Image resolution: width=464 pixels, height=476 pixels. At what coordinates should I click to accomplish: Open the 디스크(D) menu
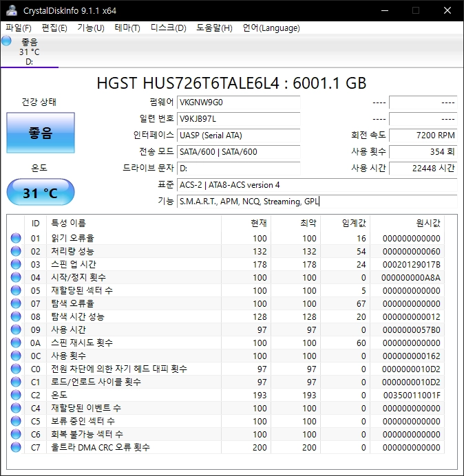tap(168, 28)
